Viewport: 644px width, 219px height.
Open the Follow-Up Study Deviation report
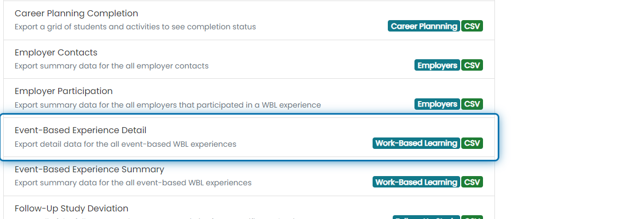tap(249, 208)
